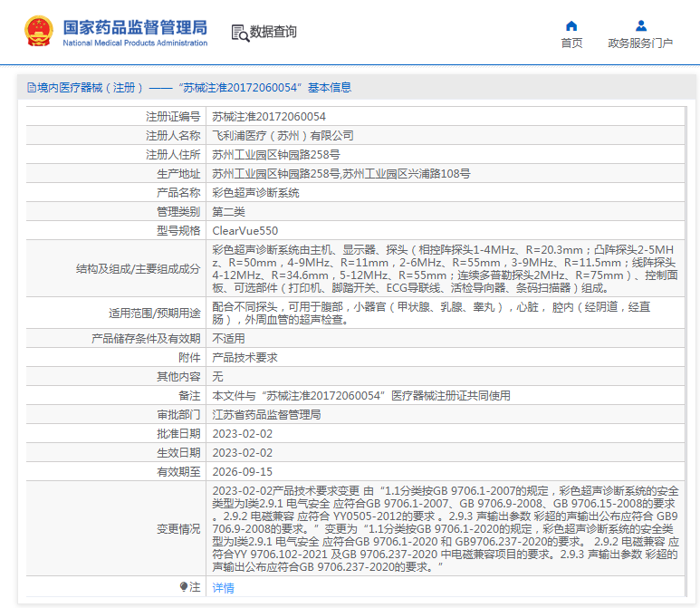Click the national emblem logo
Viewport: 700px width, 608px height.
click(39, 31)
